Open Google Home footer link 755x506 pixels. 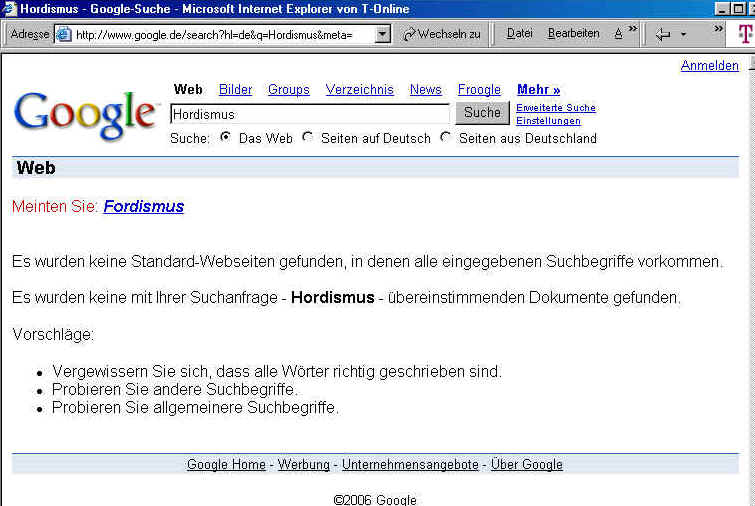(226, 465)
